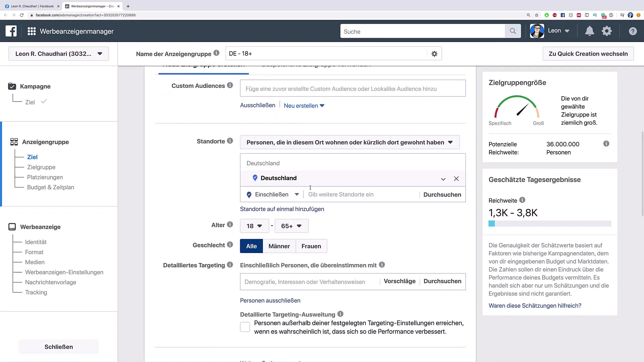The height and width of the screenshot is (362, 644).
Task: Click the Facebook logo icon
Action: pos(11,31)
